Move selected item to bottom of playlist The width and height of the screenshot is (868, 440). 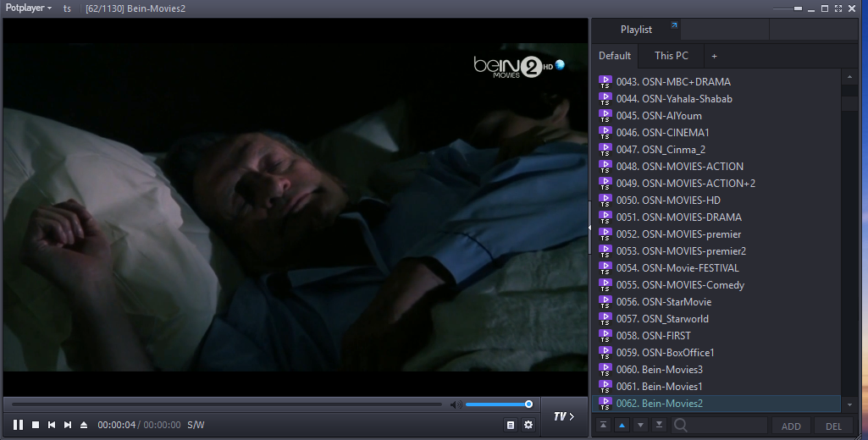click(x=659, y=426)
